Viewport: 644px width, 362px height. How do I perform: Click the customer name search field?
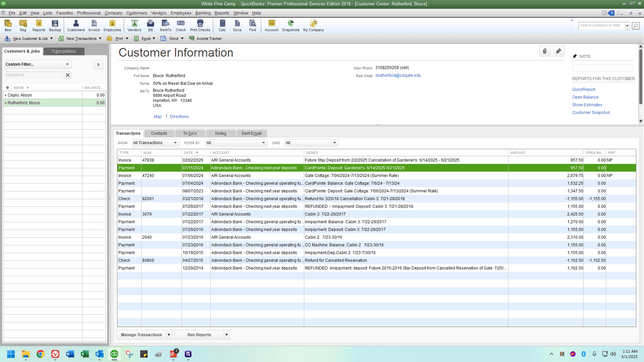click(34, 75)
